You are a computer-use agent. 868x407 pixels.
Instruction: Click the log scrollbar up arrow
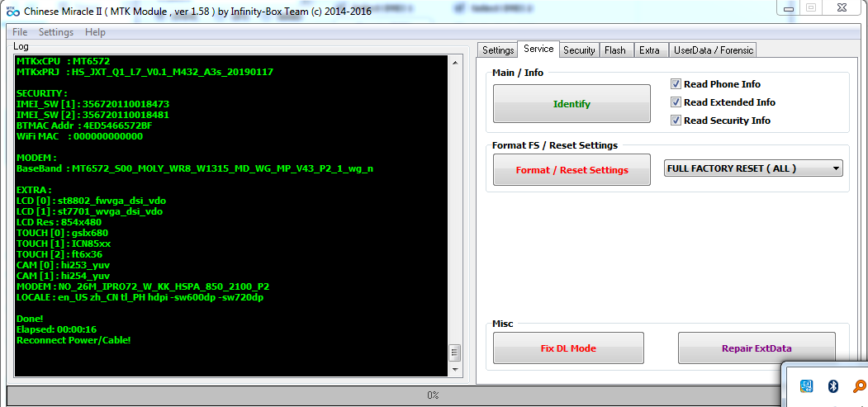click(455, 63)
